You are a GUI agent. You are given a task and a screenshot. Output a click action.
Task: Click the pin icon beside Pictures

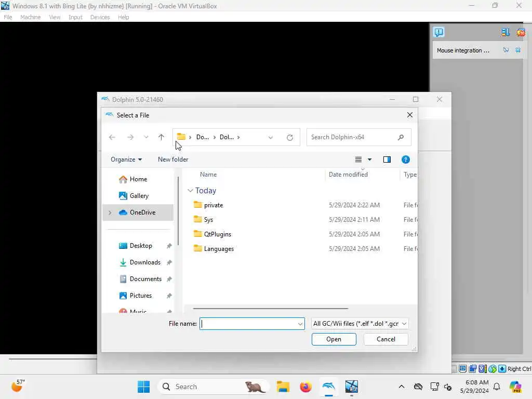169,296
